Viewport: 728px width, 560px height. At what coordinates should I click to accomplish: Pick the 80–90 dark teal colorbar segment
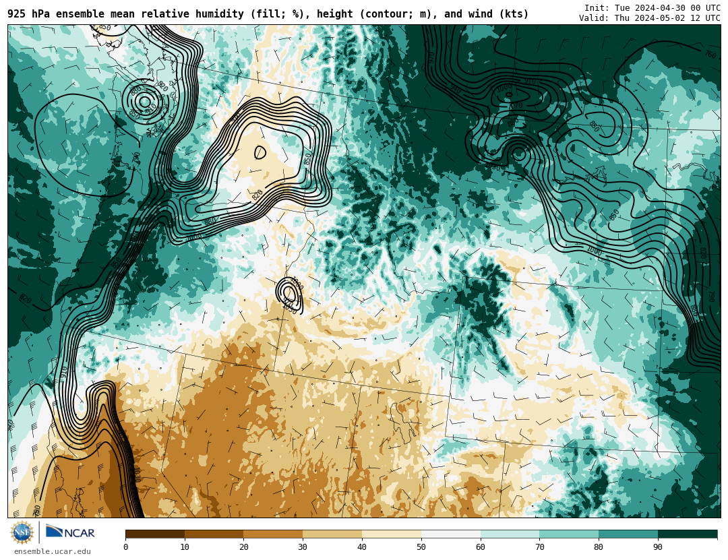628,534
